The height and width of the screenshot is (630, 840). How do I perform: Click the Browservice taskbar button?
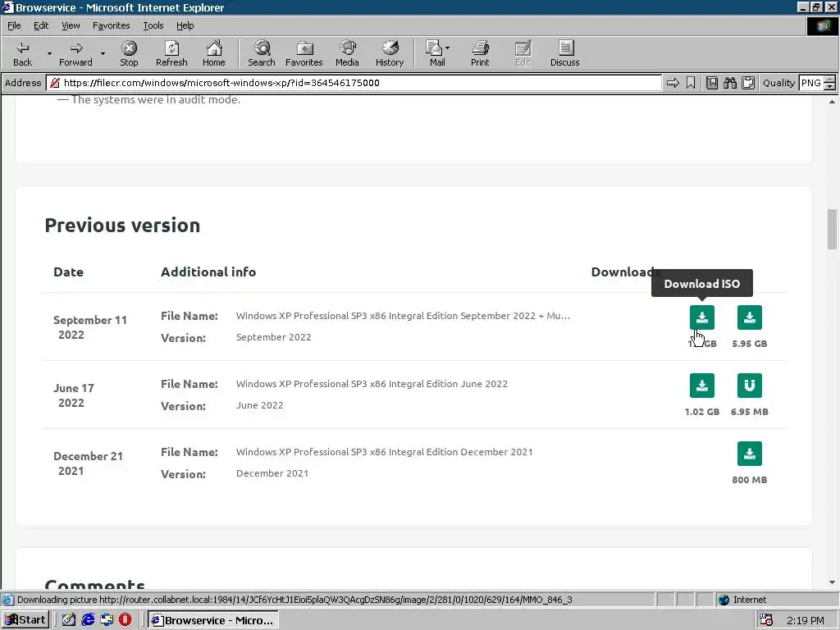click(x=212, y=620)
